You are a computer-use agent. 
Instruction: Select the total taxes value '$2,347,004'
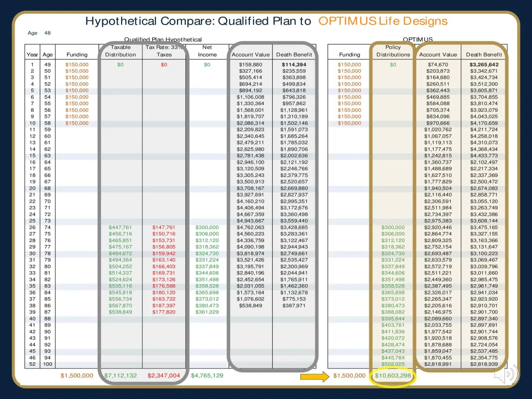tap(164, 376)
